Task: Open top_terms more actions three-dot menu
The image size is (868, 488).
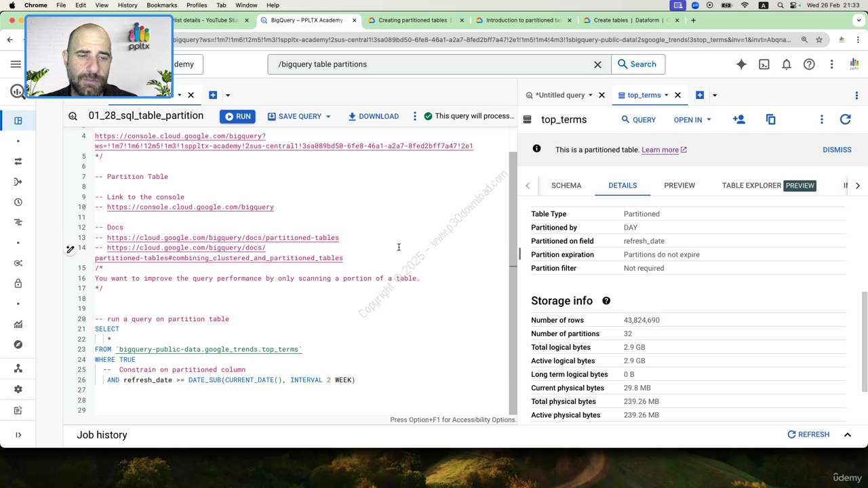Action: [x=822, y=119]
